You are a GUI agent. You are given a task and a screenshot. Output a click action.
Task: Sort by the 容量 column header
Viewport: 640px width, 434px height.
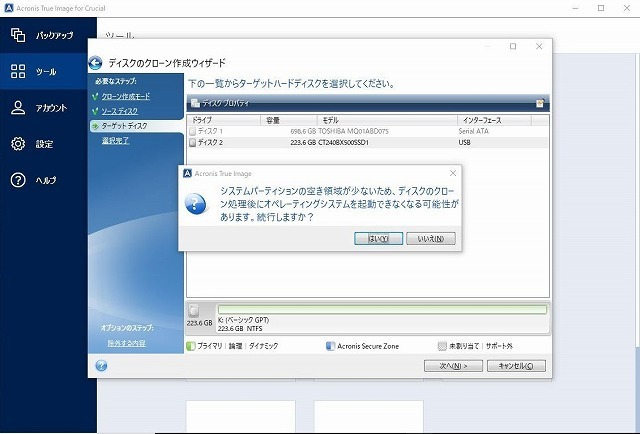[x=289, y=120]
